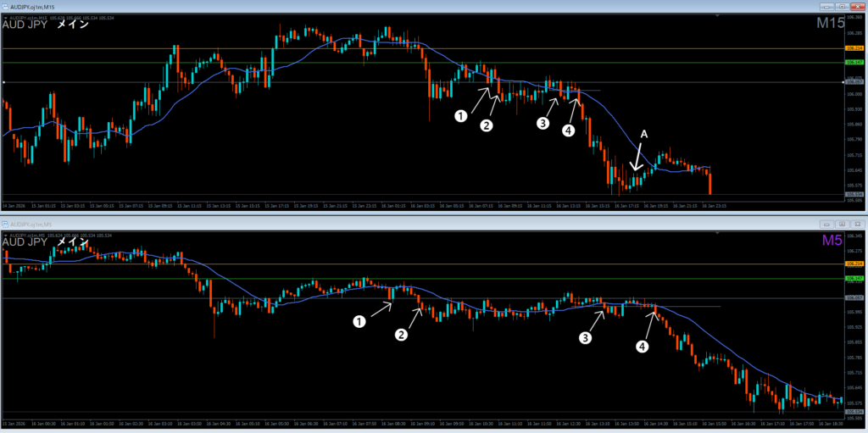The image size is (868, 433).
Task: Click the chart icon in the M15 window title bar
Action: pyautogui.click(x=5, y=7)
